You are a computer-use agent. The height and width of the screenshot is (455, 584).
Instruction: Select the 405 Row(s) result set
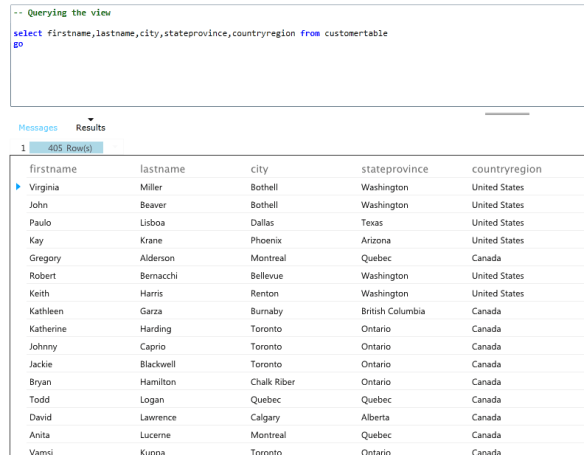pos(66,148)
